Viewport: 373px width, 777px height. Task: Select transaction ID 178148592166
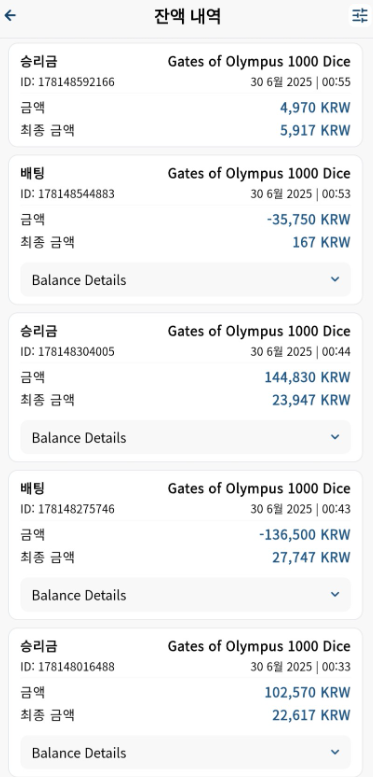coord(67,82)
